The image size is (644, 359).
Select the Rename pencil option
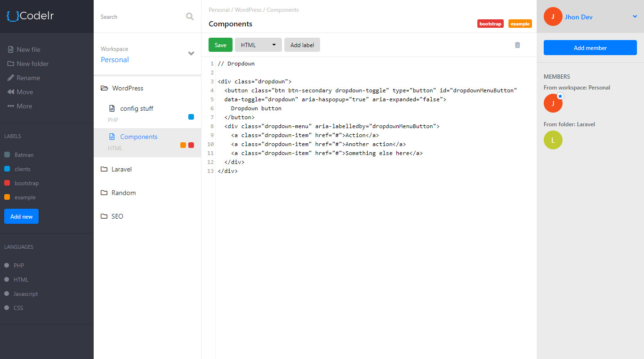(24, 78)
